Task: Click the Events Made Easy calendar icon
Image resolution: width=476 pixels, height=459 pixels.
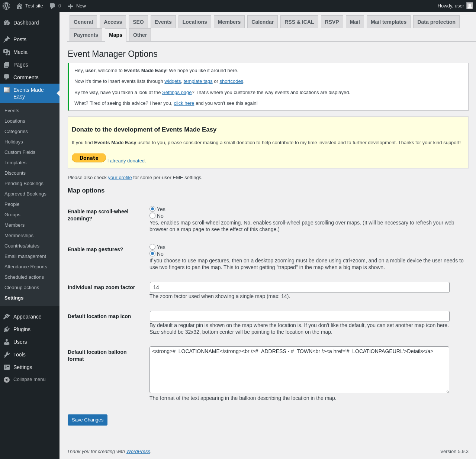Action: pos(7,90)
